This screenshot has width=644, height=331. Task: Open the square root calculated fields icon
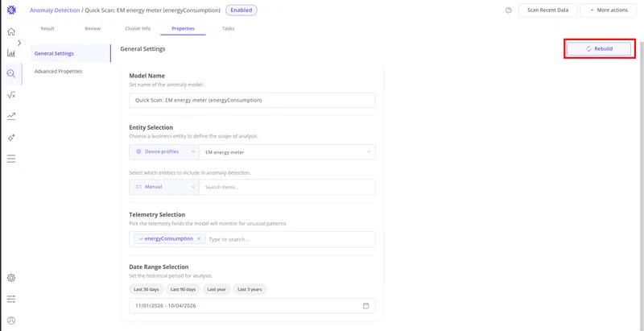point(11,95)
